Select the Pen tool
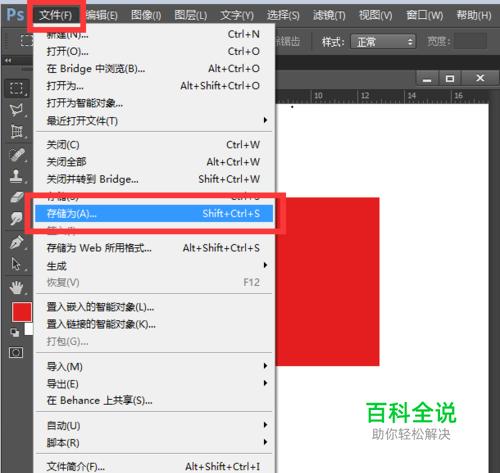The height and width of the screenshot is (473, 500). coord(16,242)
